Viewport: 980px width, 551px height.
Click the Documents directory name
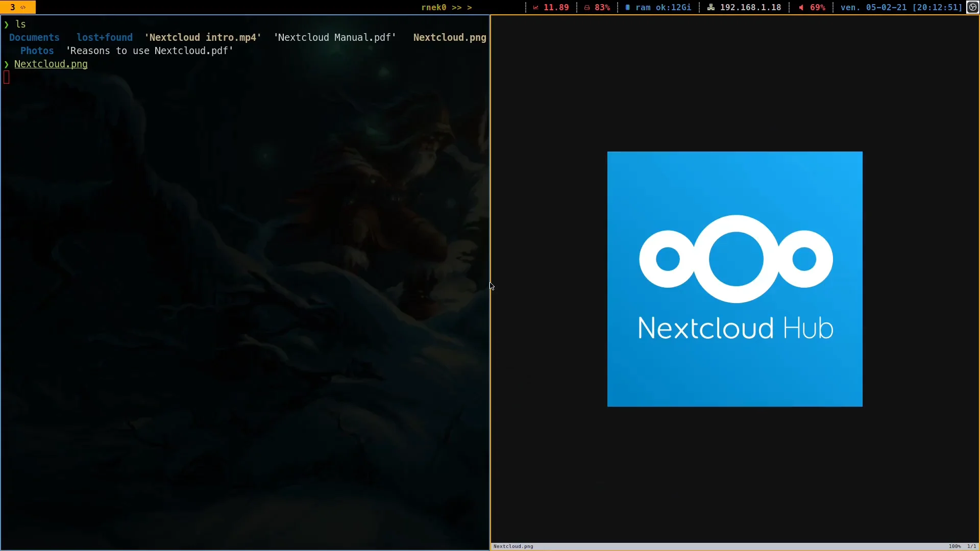click(34, 37)
